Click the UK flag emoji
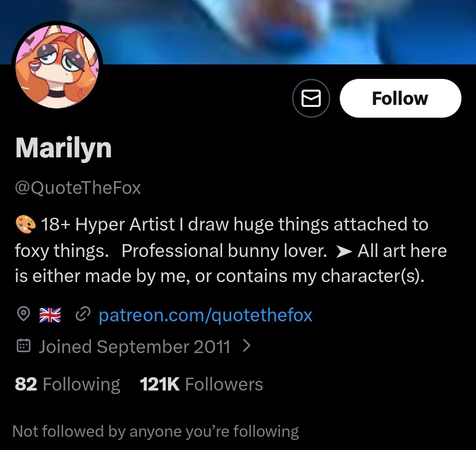Screen dimensions: 476x450 click(x=50, y=315)
